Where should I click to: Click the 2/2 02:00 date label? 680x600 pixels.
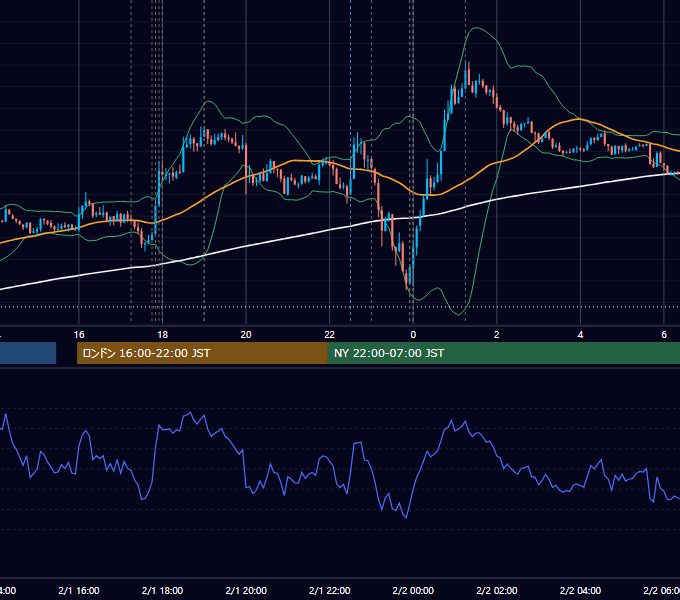coord(497,590)
